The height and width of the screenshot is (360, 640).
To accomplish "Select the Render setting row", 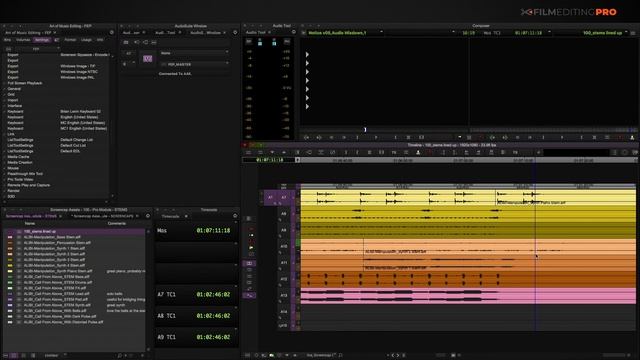I will click(13, 191).
